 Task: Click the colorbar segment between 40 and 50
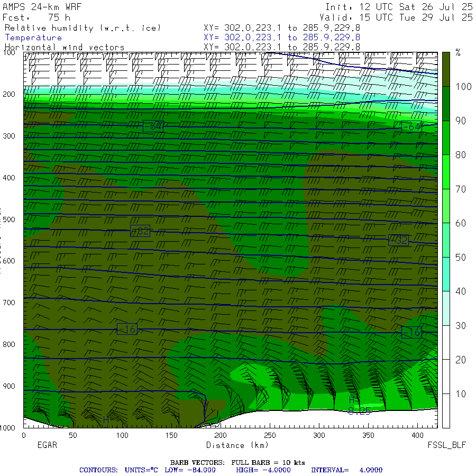446,274
